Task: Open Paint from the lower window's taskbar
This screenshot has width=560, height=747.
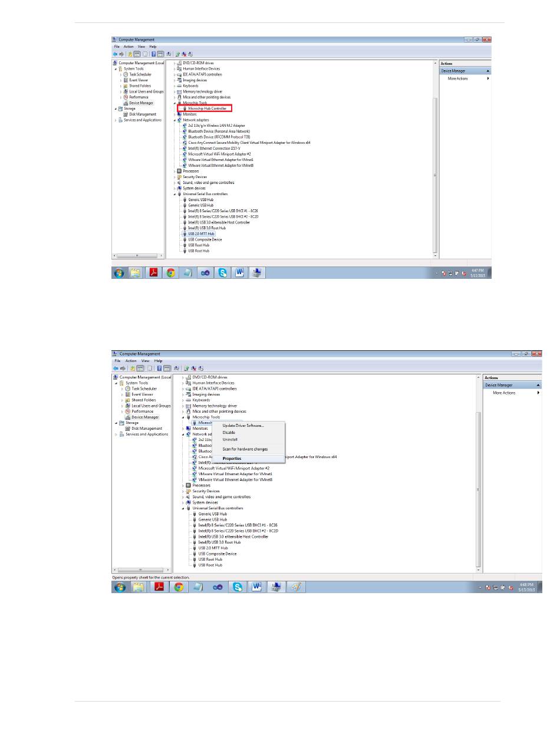Action: [x=295, y=587]
